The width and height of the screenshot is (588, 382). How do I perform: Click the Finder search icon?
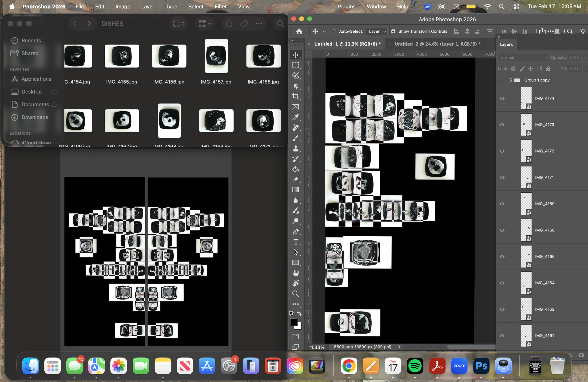pyautogui.click(x=280, y=24)
